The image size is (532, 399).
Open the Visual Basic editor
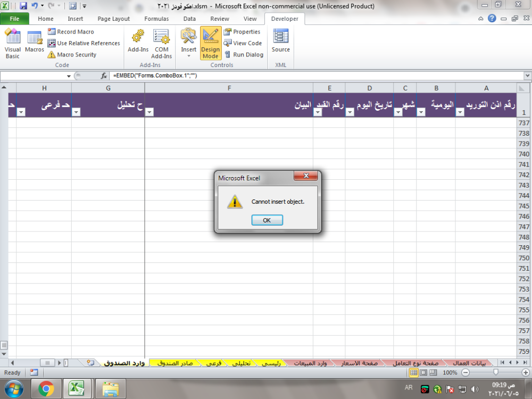point(13,44)
